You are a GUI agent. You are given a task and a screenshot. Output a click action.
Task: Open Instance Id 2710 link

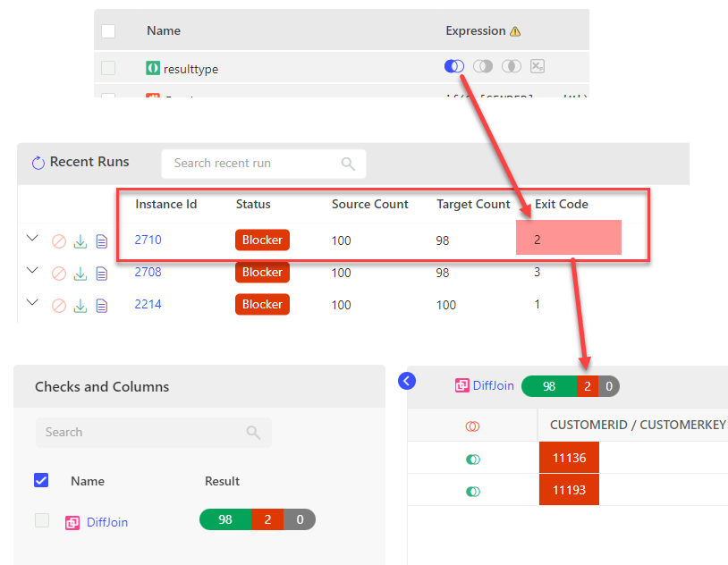[148, 240]
